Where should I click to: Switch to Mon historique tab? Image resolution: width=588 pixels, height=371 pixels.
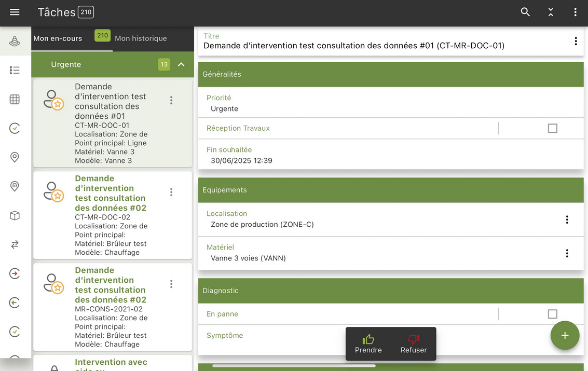(141, 38)
